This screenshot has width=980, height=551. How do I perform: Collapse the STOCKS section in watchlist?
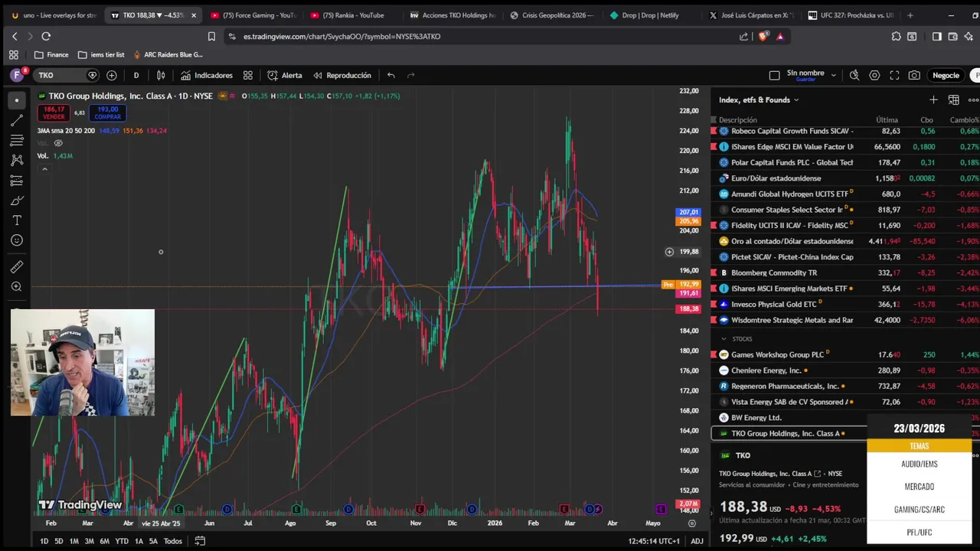tap(724, 338)
